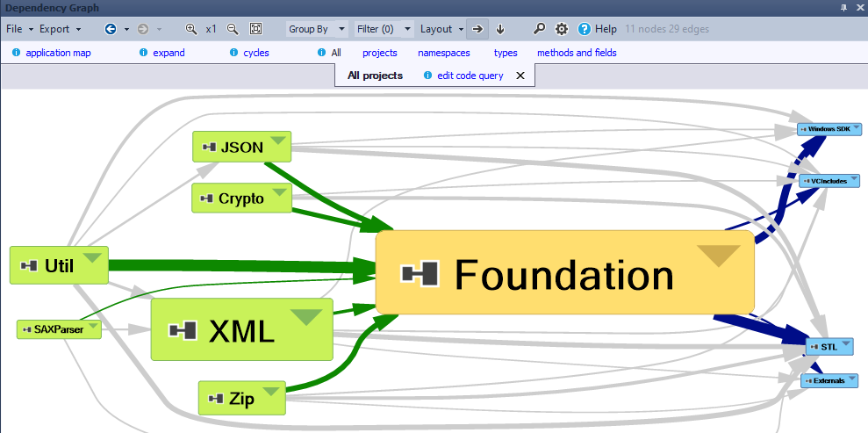Click the fit-to-view icon

tap(255, 29)
